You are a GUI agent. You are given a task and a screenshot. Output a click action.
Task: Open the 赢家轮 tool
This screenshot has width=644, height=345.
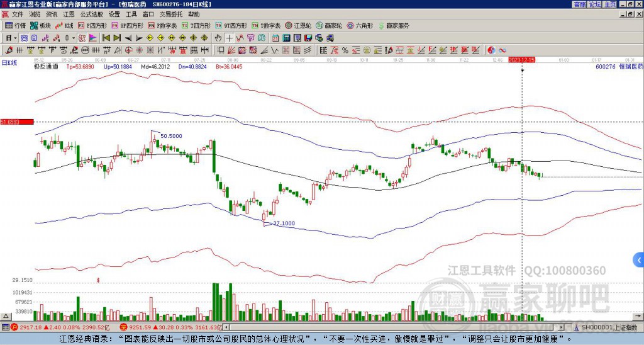point(329,25)
